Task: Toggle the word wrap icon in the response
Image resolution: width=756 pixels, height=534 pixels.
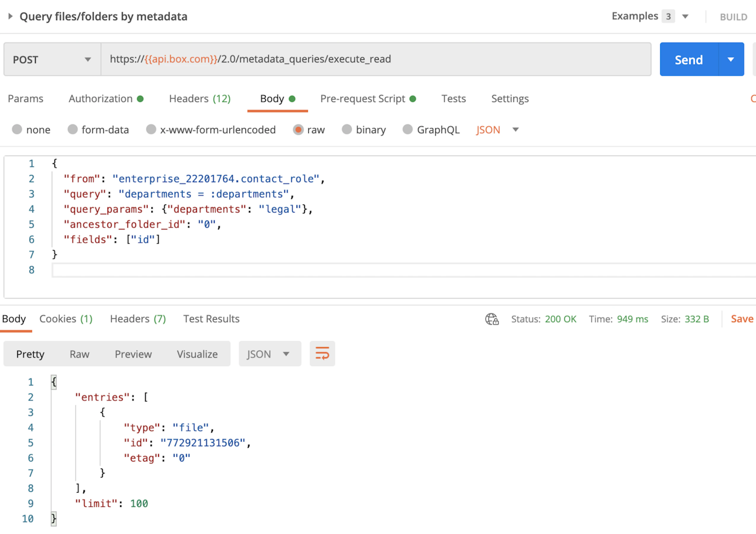Action: pos(322,354)
